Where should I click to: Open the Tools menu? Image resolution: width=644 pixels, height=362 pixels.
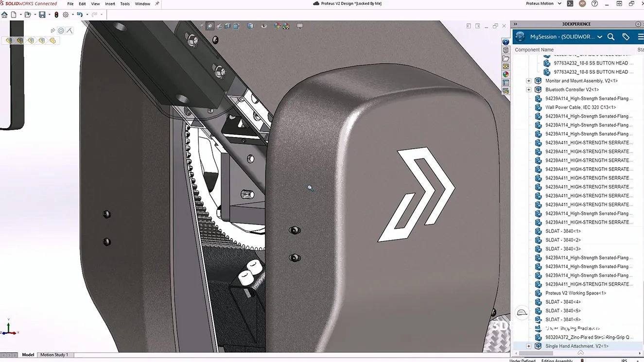click(125, 3)
